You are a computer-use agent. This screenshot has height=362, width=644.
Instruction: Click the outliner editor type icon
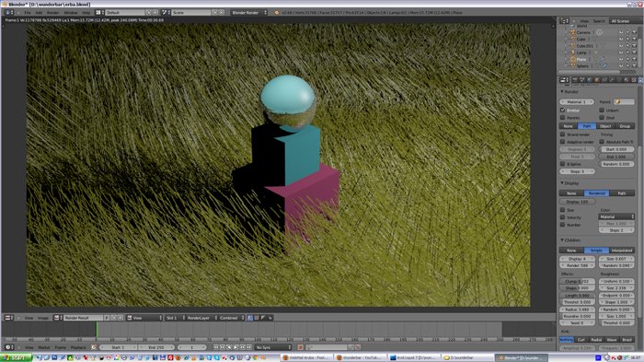click(564, 21)
